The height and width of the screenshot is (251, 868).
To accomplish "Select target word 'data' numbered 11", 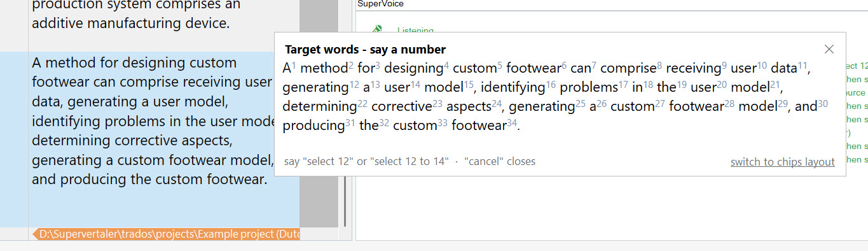I will (x=783, y=68).
